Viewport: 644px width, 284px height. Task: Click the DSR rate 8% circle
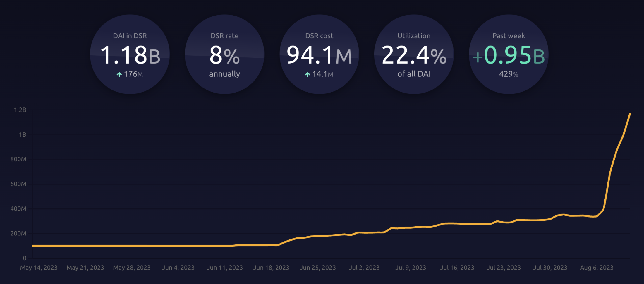224,54
